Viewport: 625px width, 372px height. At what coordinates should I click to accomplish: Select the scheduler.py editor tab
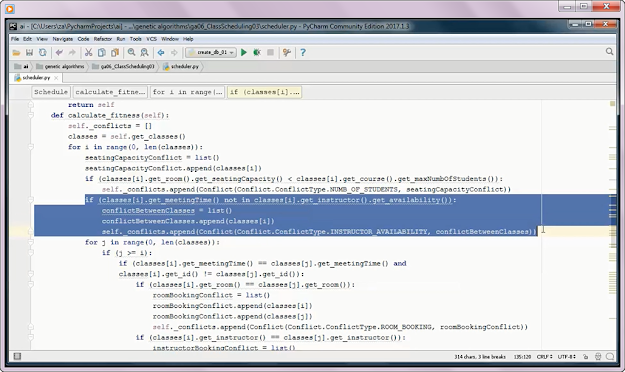pos(36,77)
